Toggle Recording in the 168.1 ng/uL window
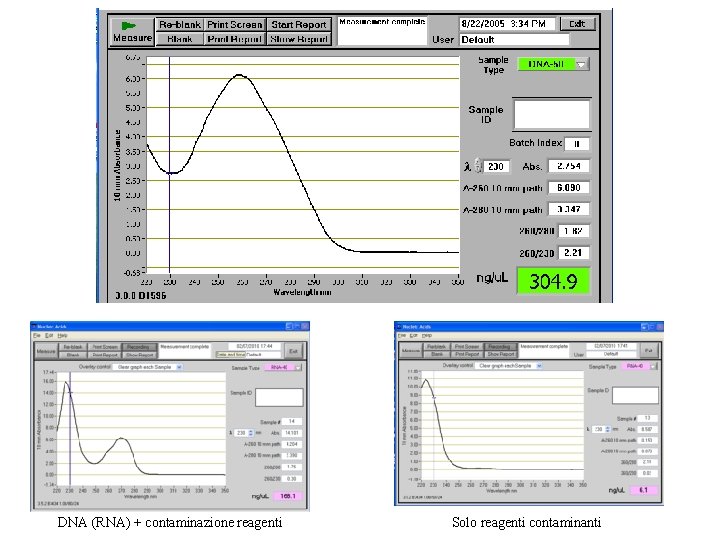This screenshot has width=720, height=540. 139,347
